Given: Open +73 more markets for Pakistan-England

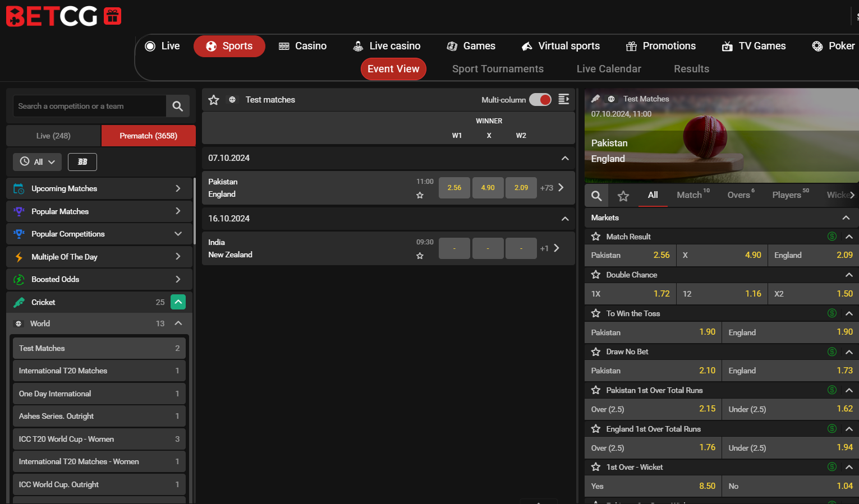Looking at the screenshot, I should coord(552,188).
